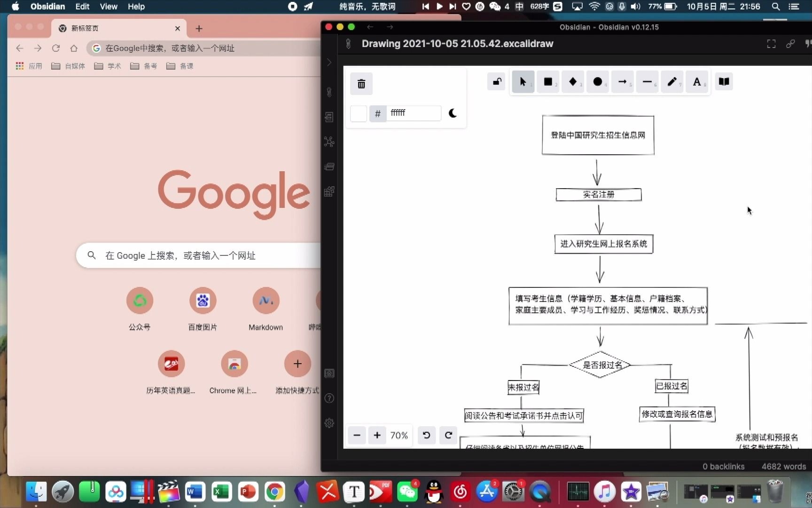This screenshot has width=812, height=508.
Task: Expand the Obsidian left sidebar chevron
Action: 329,63
